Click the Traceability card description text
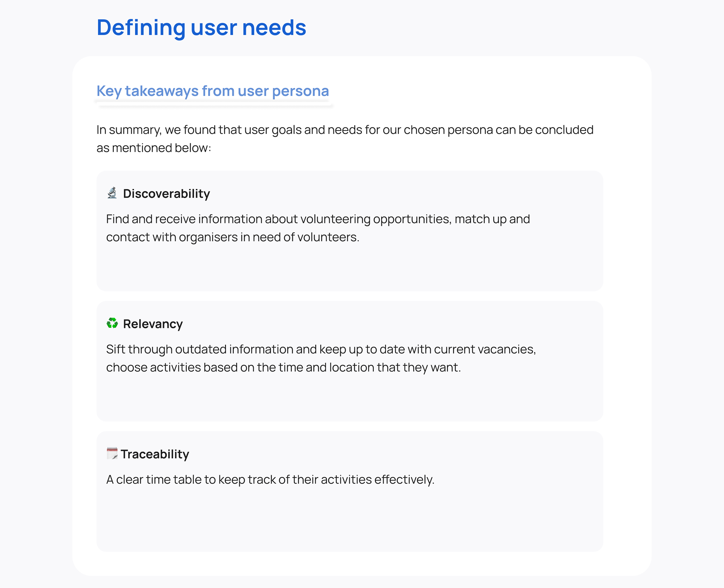The width and height of the screenshot is (724, 588). coord(270,479)
